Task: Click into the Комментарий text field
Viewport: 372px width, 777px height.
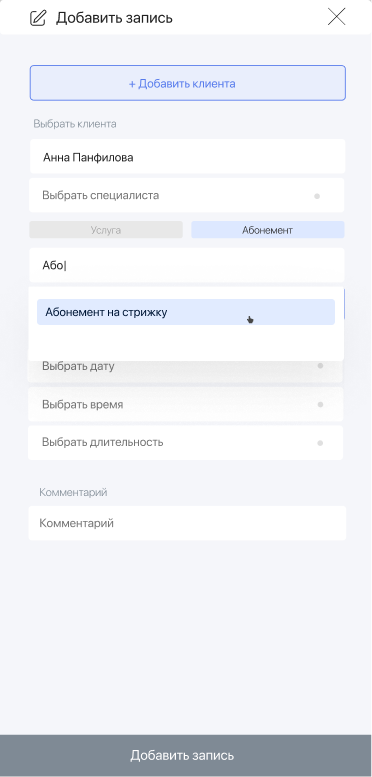Action: point(187,523)
